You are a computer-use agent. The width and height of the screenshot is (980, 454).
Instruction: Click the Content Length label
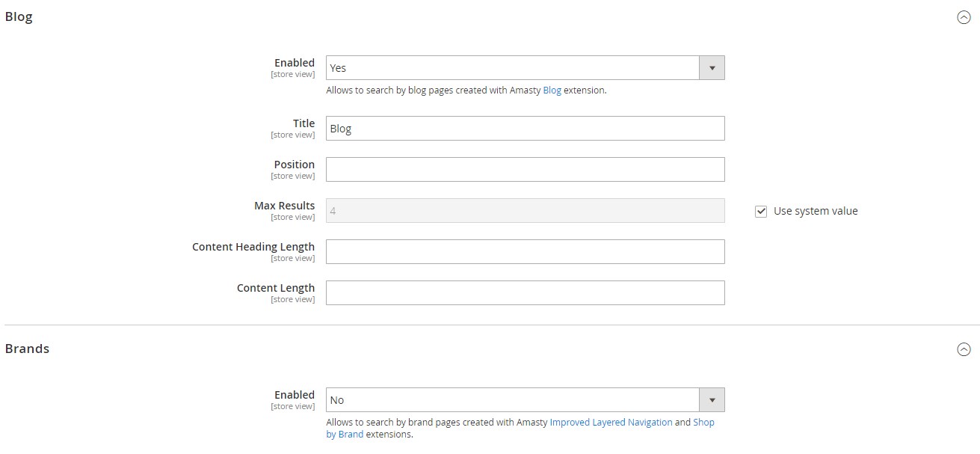tap(276, 288)
